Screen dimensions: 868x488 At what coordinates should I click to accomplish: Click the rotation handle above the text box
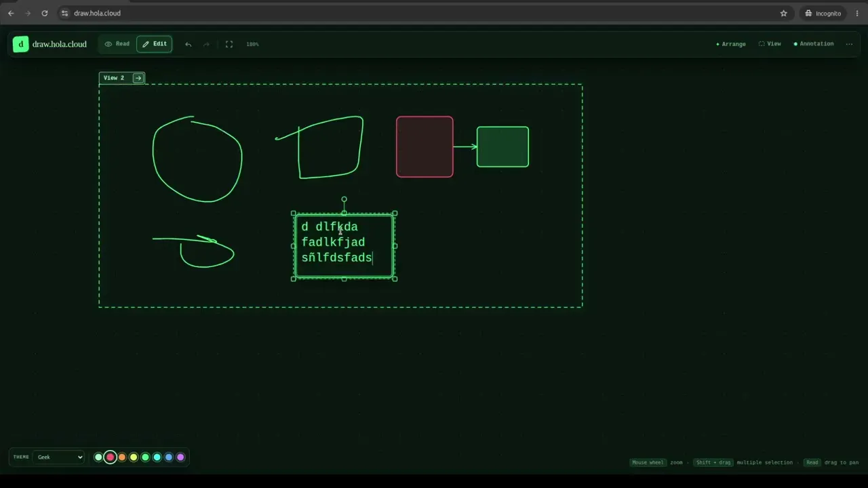[x=344, y=199]
